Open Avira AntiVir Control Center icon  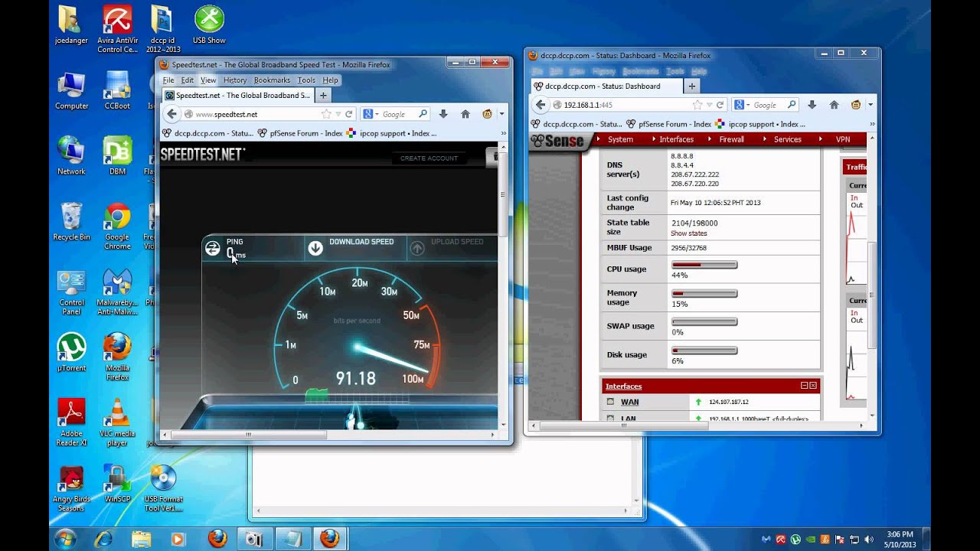[117, 29]
